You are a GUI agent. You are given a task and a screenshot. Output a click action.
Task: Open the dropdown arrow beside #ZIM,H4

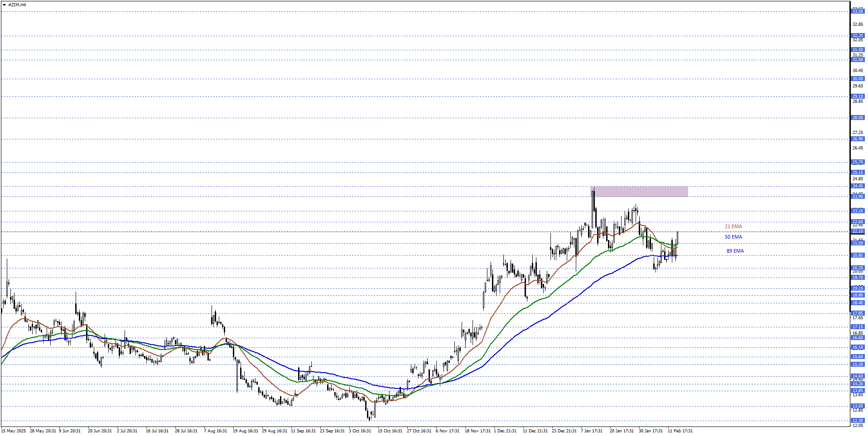[5, 5]
